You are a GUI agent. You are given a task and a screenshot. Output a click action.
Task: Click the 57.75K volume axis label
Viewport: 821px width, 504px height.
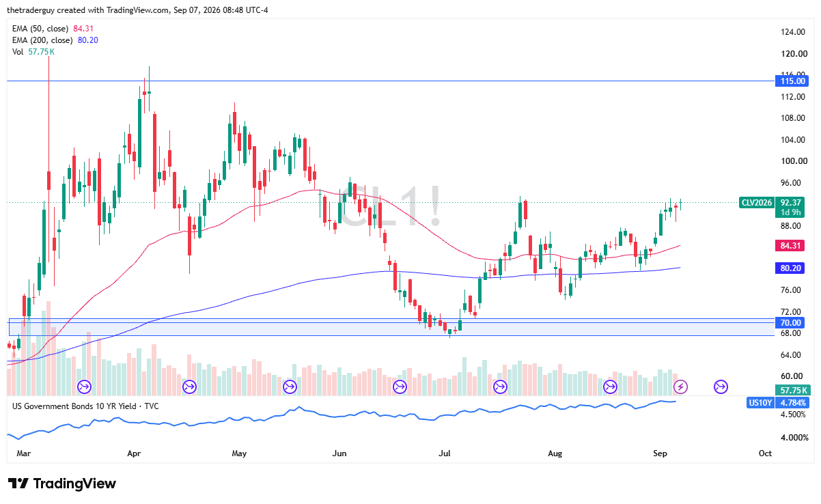(x=793, y=390)
